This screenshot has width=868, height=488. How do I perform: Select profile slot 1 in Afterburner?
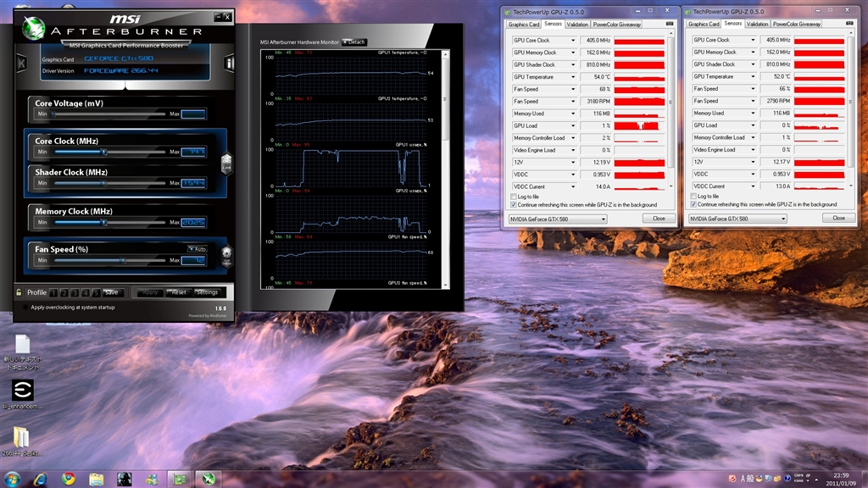click(x=53, y=292)
